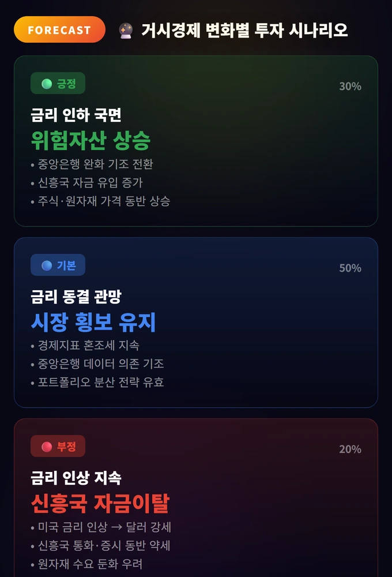Screen dimensions: 392x577
Task: Switch to the FORECAST tab
Action: [59, 30]
